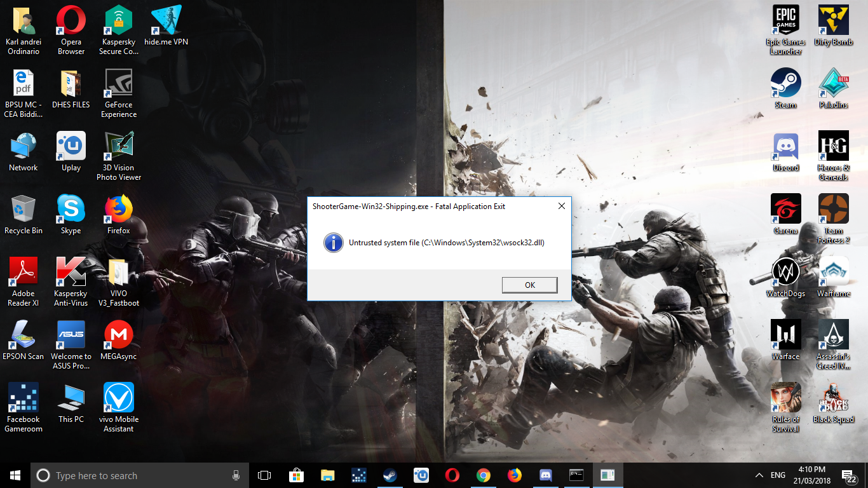868x488 pixels.
Task: Select the This PC desktop icon
Action: (x=71, y=403)
